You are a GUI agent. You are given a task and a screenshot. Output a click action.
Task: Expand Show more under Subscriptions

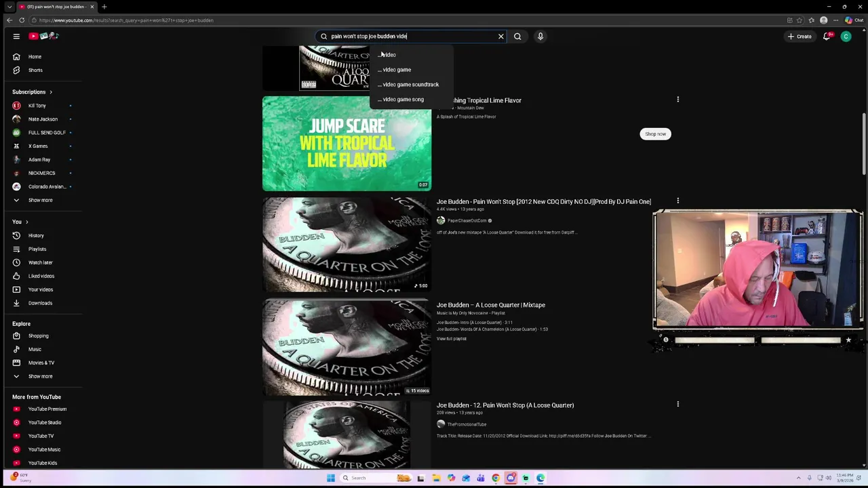click(41, 201)
